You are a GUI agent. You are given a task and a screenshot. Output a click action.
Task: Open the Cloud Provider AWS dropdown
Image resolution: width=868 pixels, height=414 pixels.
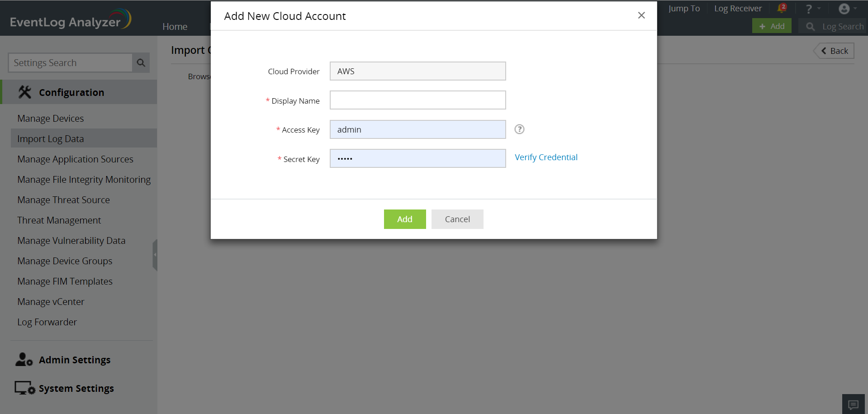[417, 71]
